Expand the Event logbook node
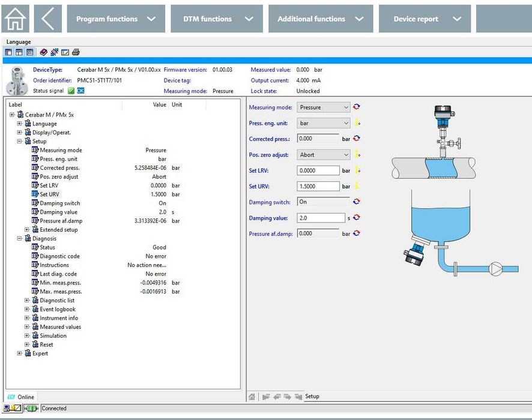Image resolution: width=532 pixels, height=420 pixels. (27, 309)
